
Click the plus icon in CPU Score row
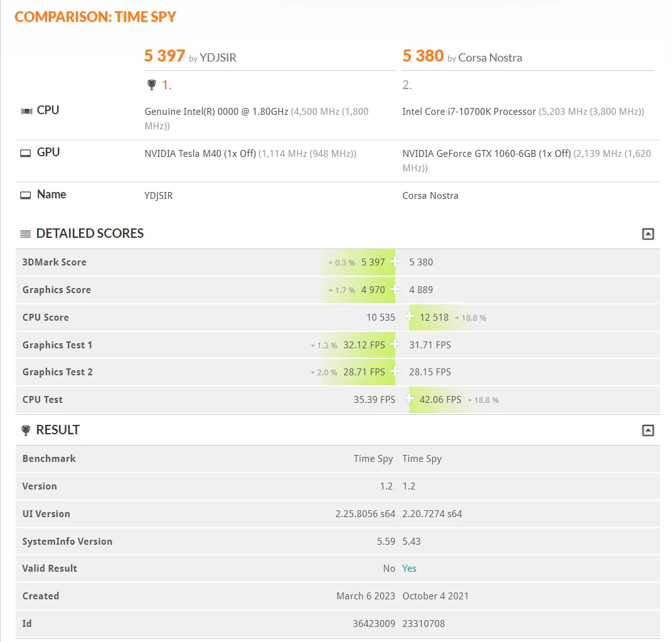pyautogui.click(x=410, y=317)
